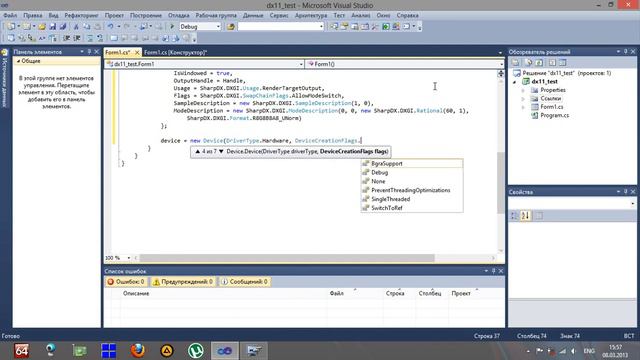Click the Firefox icon in taskbar
640x360 pixels.
(x=138, y=351)
